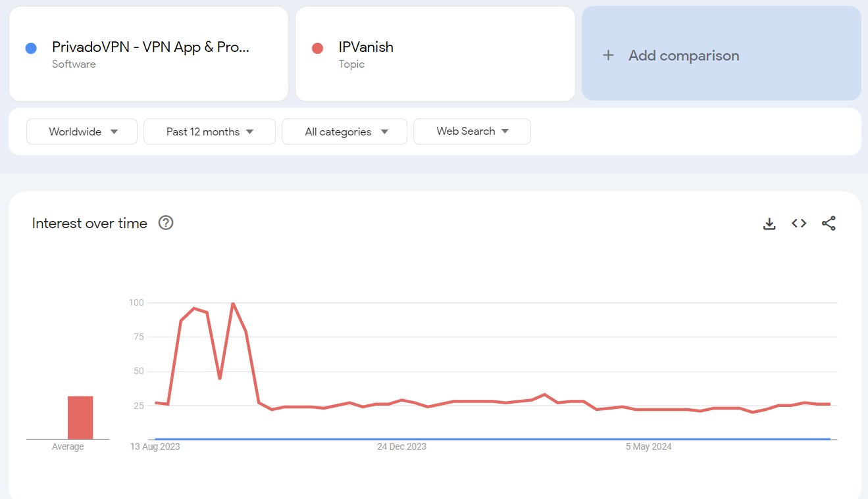Click the 50 y-axis value
868x499 pixels.
point(138,371)
